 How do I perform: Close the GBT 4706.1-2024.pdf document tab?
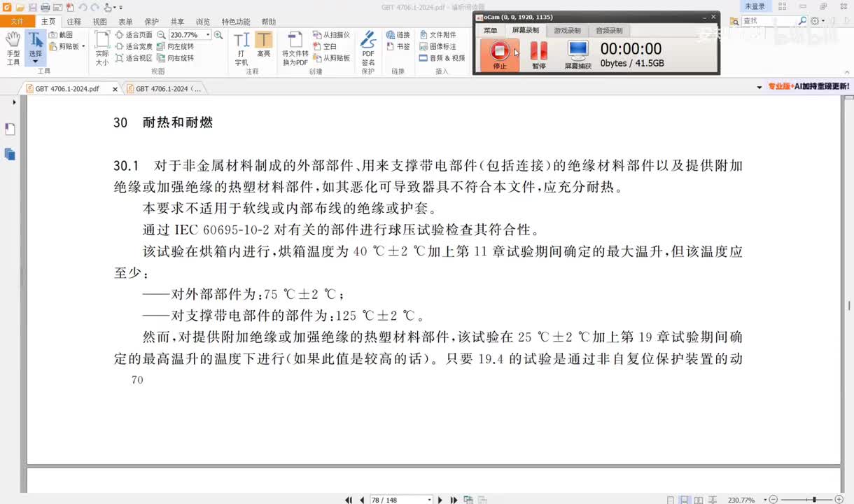(x=115, y=89)
